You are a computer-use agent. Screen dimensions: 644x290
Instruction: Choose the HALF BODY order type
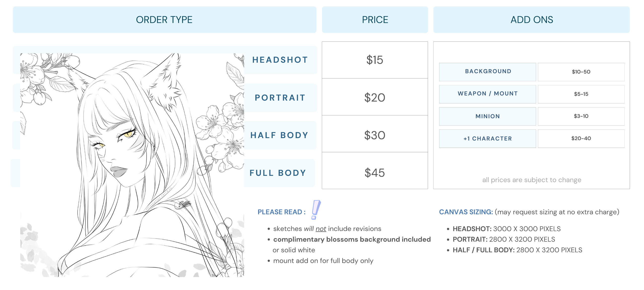click(x=279, y=135)
